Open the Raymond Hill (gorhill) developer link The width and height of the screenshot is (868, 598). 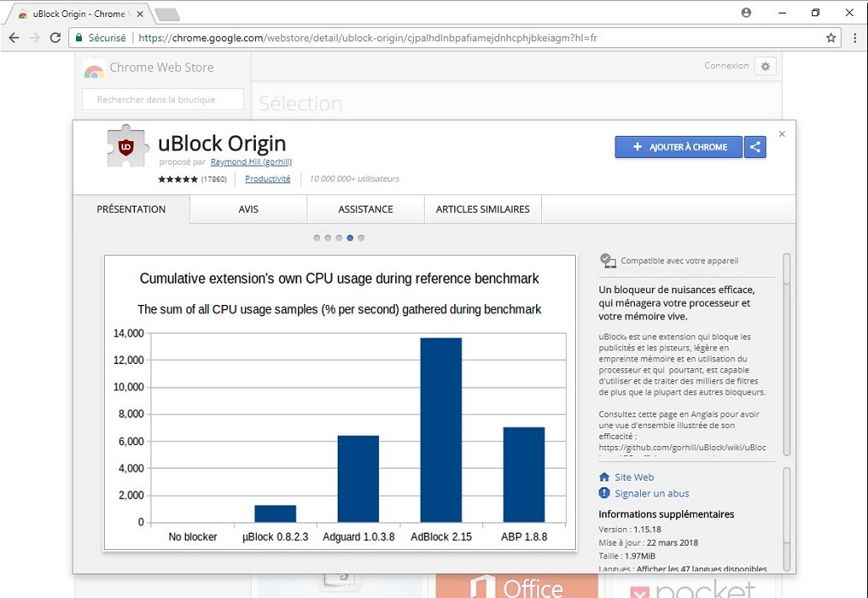251,162
